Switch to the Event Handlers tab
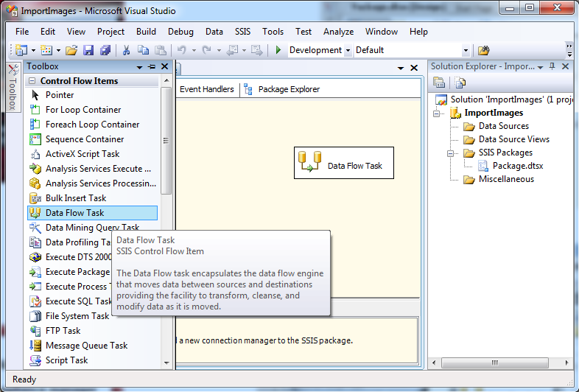The width and height of the screenshot is (579, 392). point(207,89)
